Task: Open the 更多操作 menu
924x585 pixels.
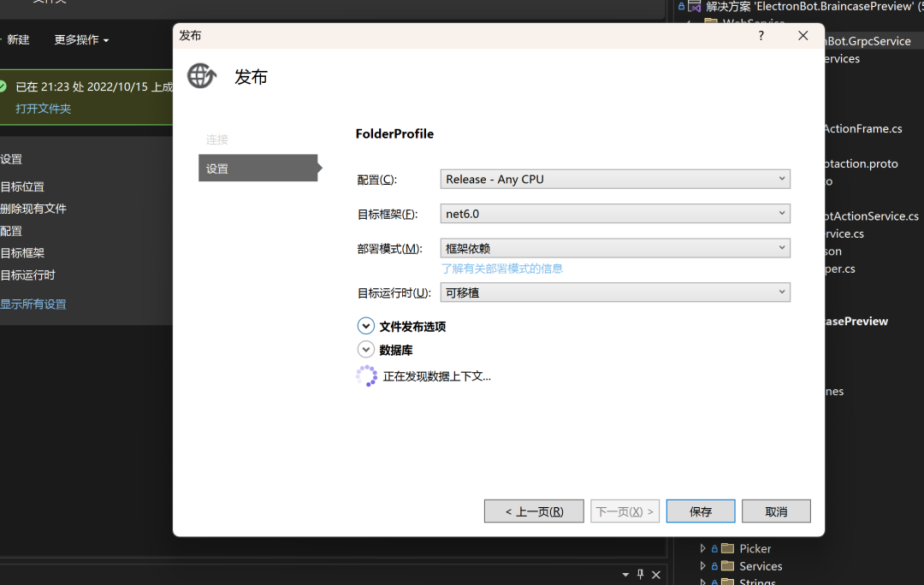Action: 81,40
